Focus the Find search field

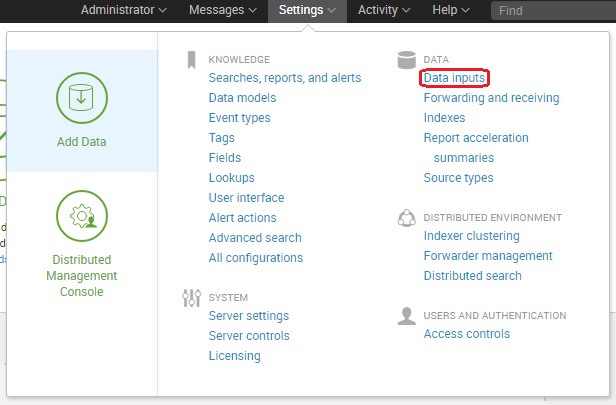pos(553,11)
